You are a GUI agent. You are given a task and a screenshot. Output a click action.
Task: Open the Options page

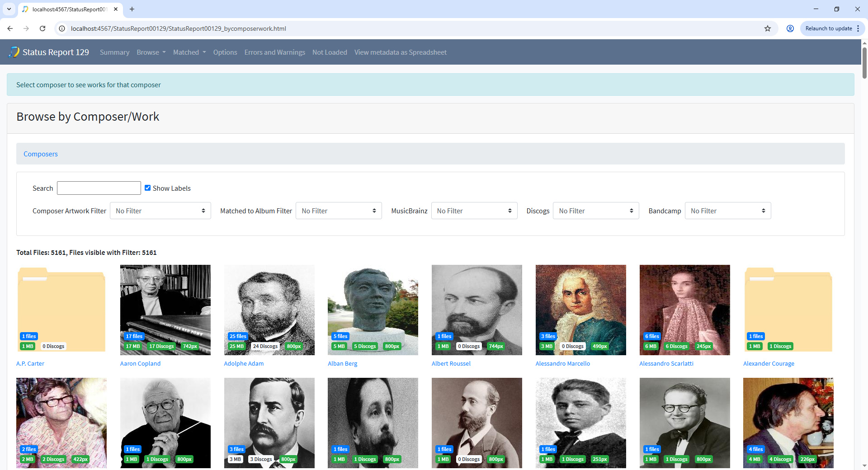pyautogui.click(x=225, y=52)
